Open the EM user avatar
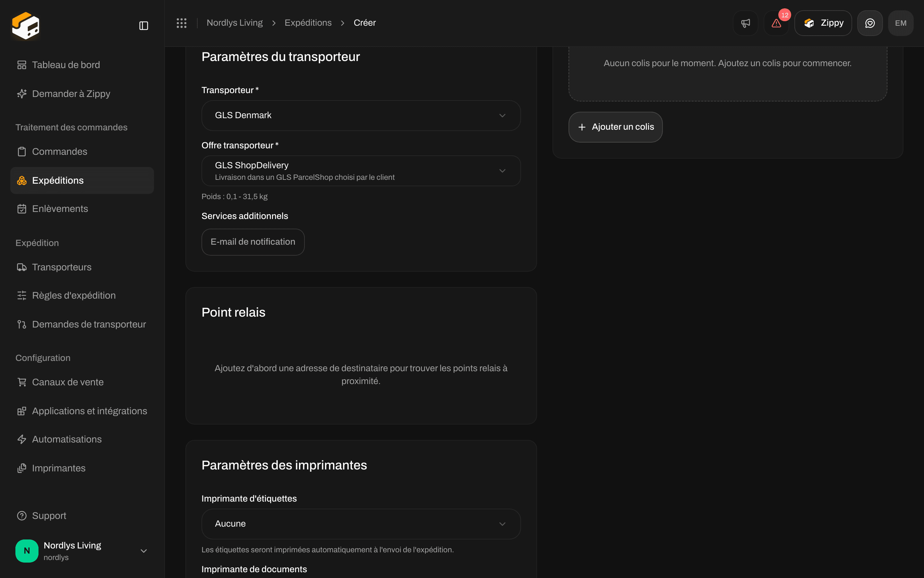 tap(901, 23)
